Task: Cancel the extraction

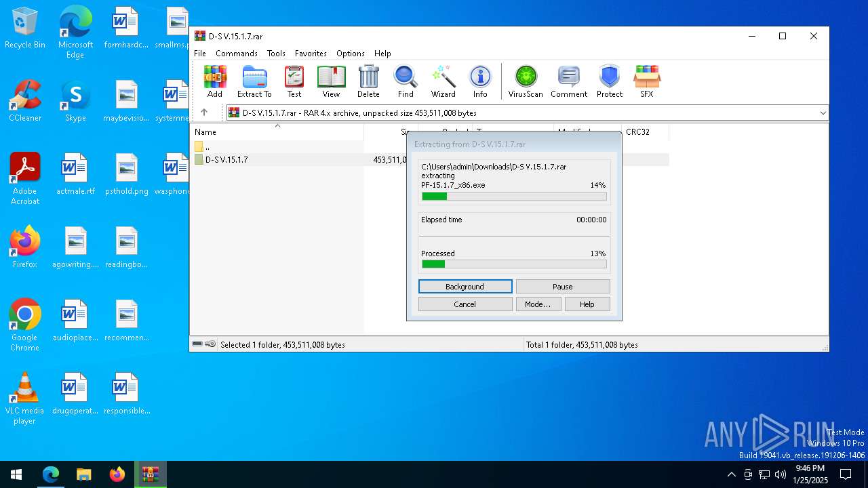Action: point(465,304)
